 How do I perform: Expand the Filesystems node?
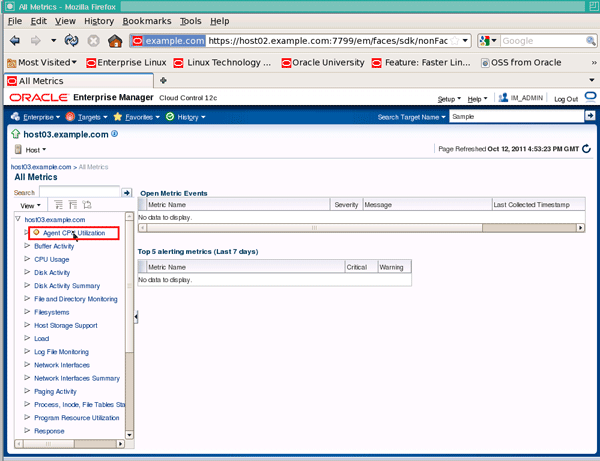coord(27,312)
